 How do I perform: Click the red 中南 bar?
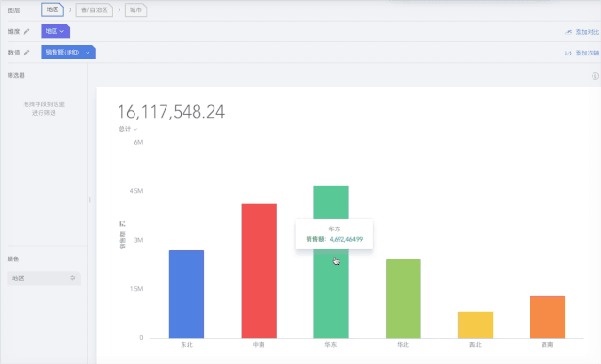coord(259,271)
